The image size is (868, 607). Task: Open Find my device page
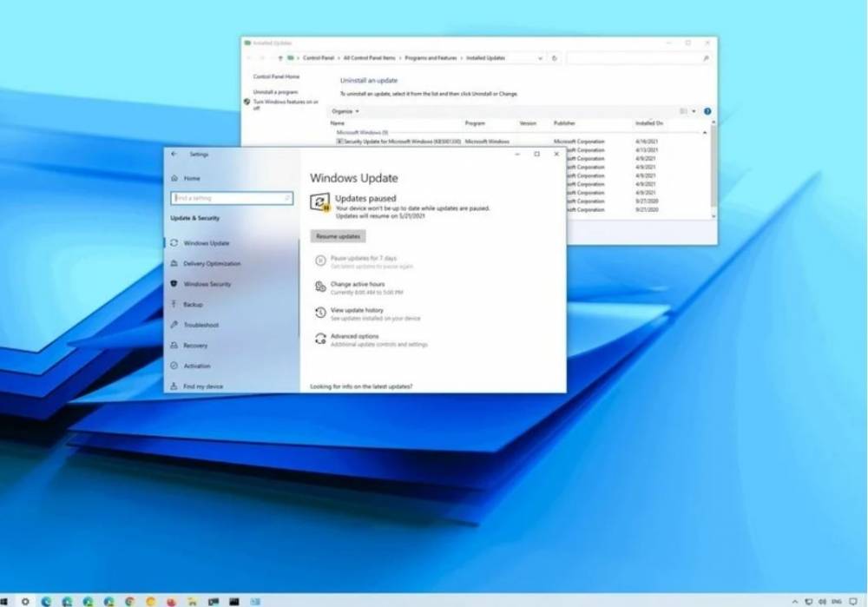click(203, 386)
